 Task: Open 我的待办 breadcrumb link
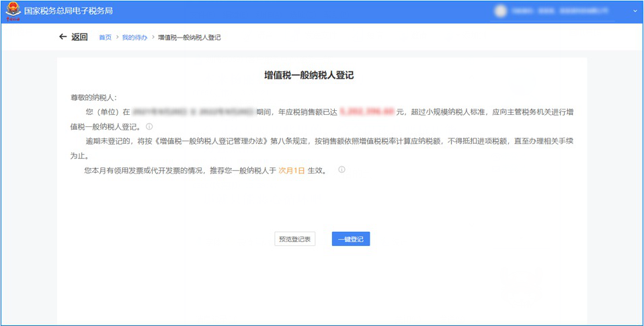134,38
